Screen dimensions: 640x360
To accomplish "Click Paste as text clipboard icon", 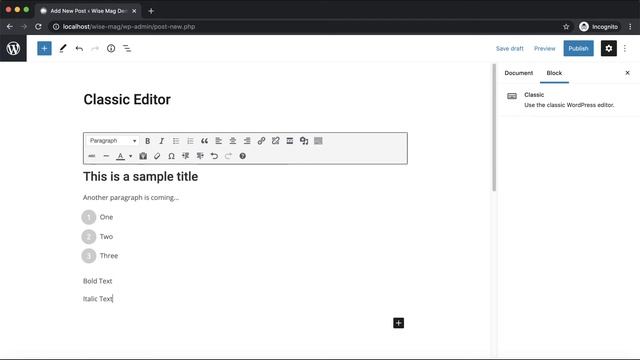I will pos(143,156).
